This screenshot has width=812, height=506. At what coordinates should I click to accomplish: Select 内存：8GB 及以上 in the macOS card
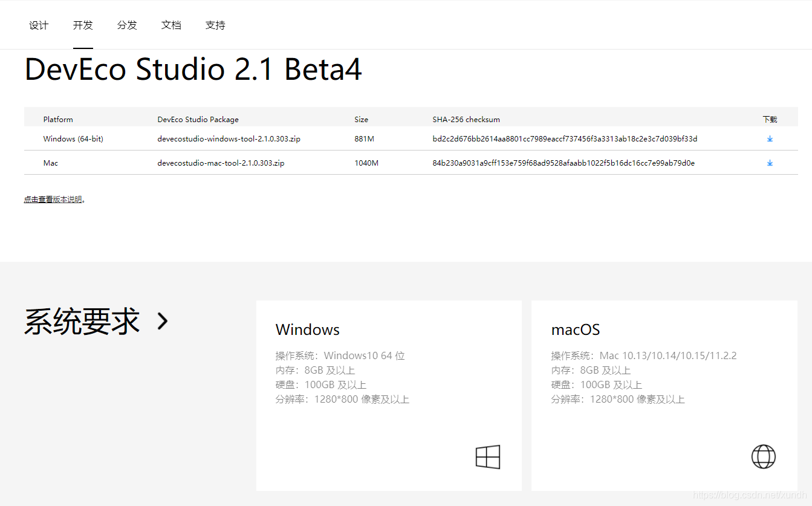[x=591, y=370]
